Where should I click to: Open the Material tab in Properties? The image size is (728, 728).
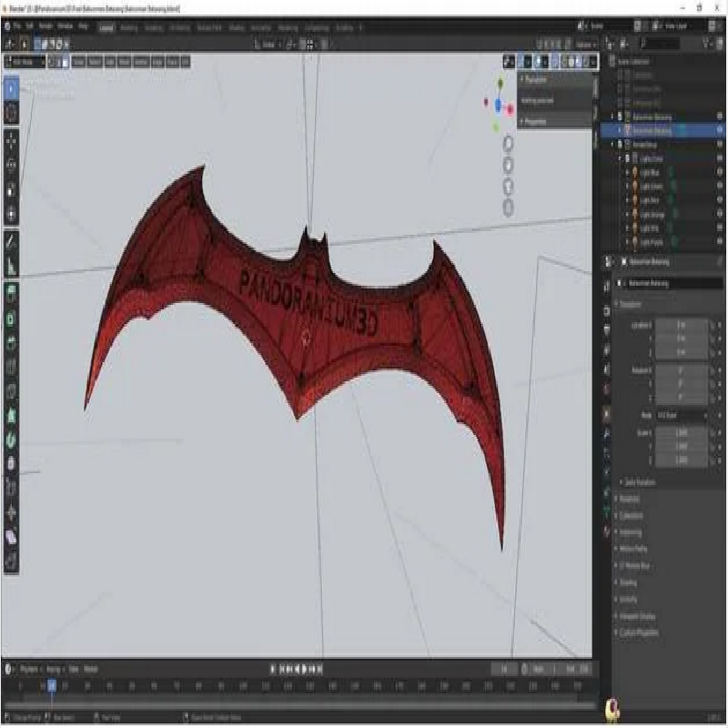607,531
